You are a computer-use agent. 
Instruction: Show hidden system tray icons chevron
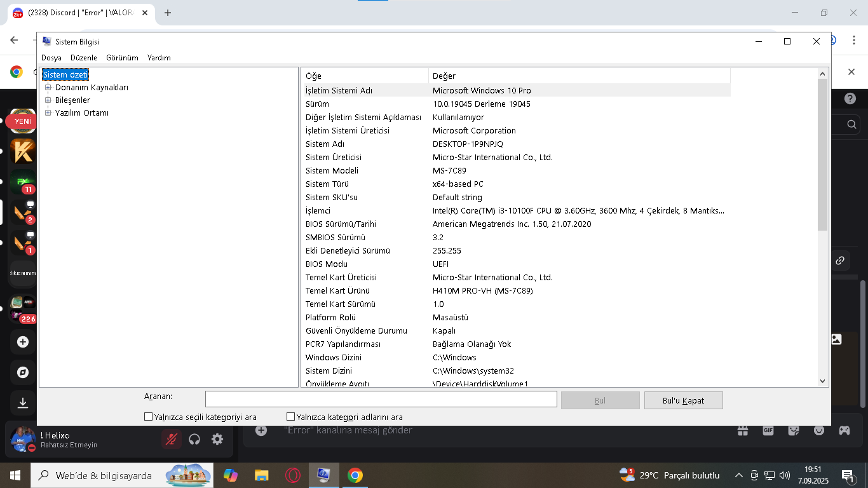point(739,475)
